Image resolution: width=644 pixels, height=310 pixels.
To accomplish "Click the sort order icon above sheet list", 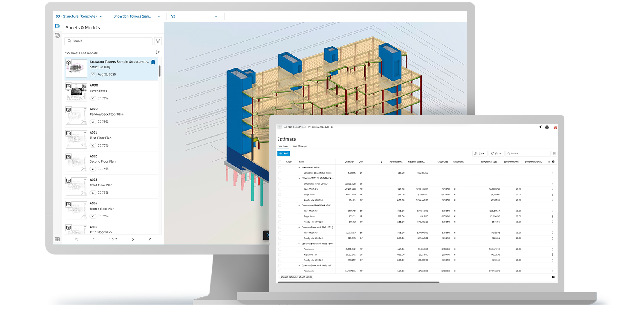I will click(x=158, y=52).
